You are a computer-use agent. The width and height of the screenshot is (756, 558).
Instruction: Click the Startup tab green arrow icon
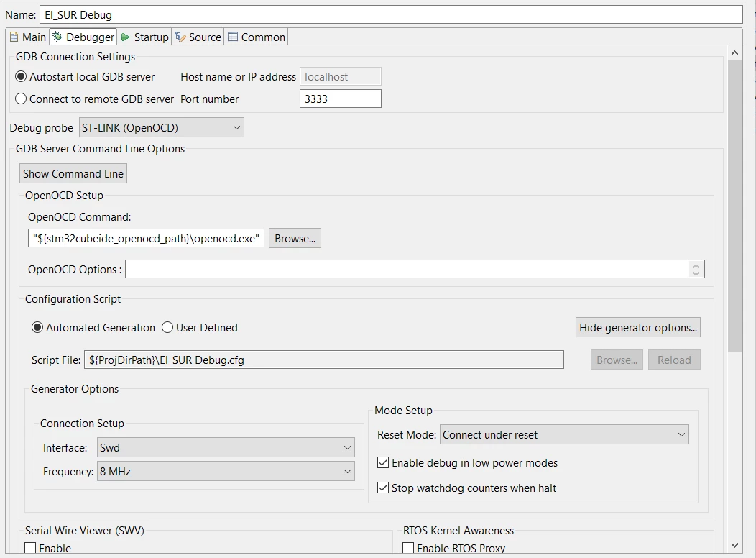(126, 37)
